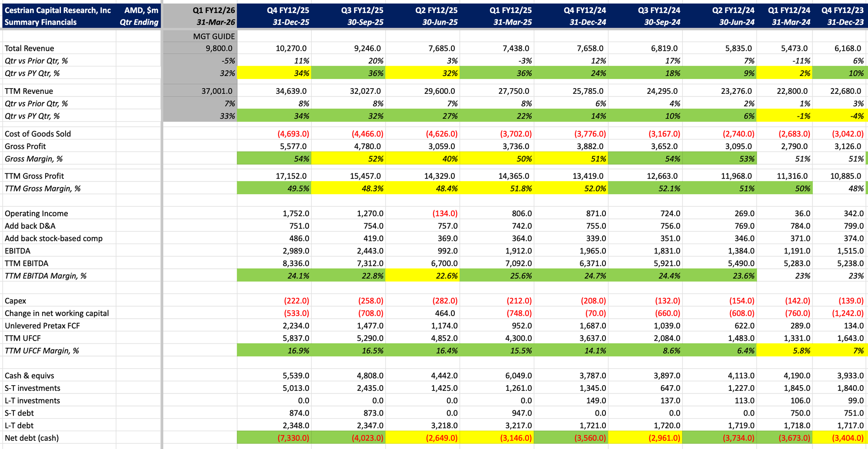Select the working capital value 464.0
868x449 pixels.
pyautogui.click(x=446, y=314)
